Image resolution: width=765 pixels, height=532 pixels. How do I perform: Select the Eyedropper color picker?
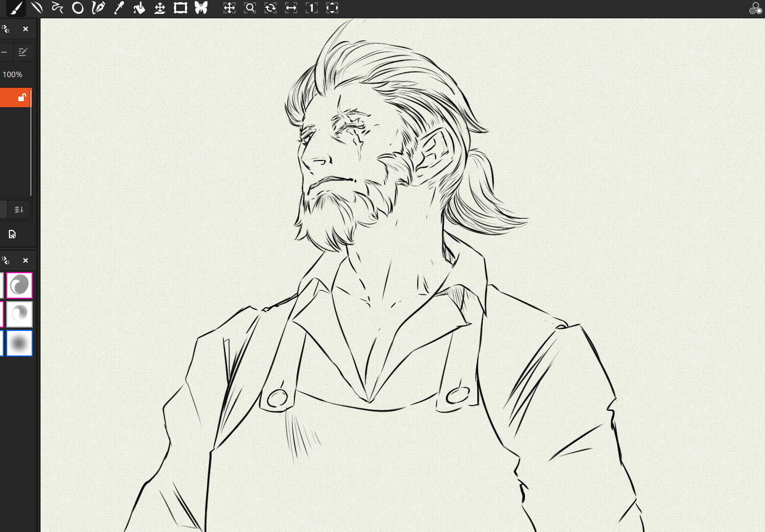(119, 8)
